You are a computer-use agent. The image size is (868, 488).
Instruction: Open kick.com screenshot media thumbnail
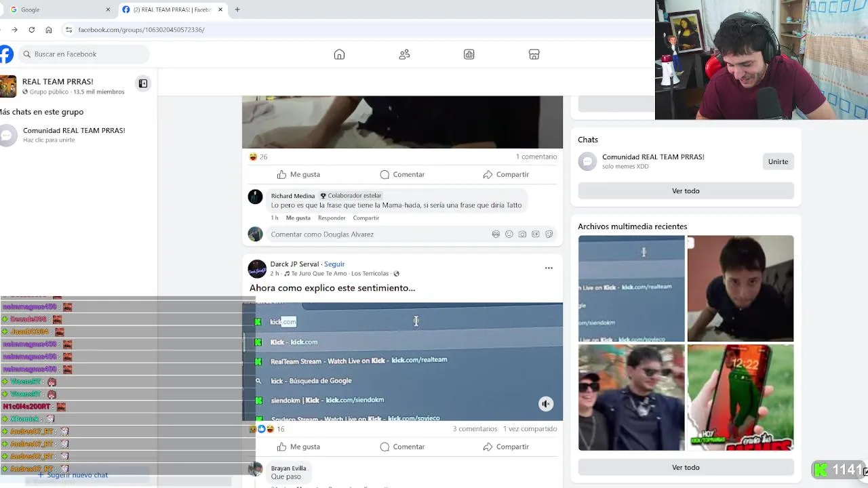point(631,289)
